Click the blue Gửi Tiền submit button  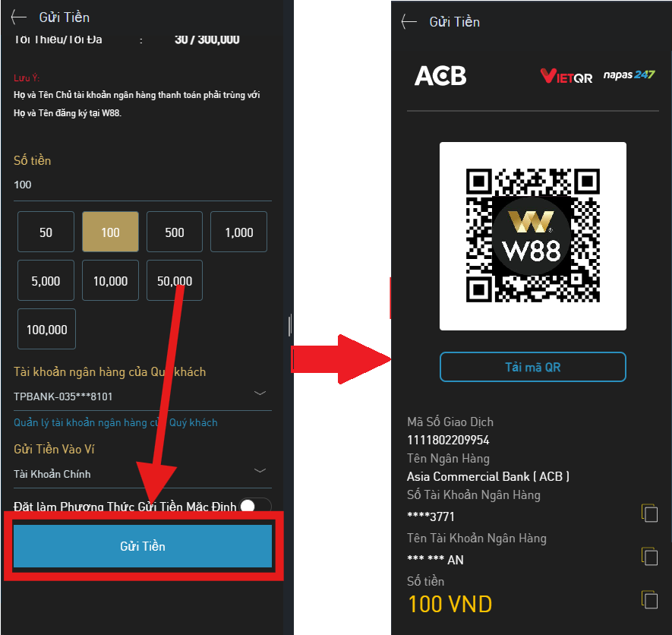[143, 546]
